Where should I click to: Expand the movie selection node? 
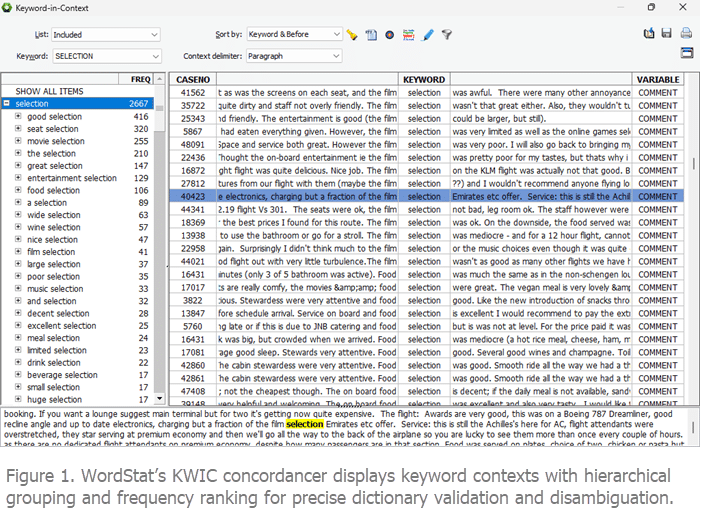point(18,140)
